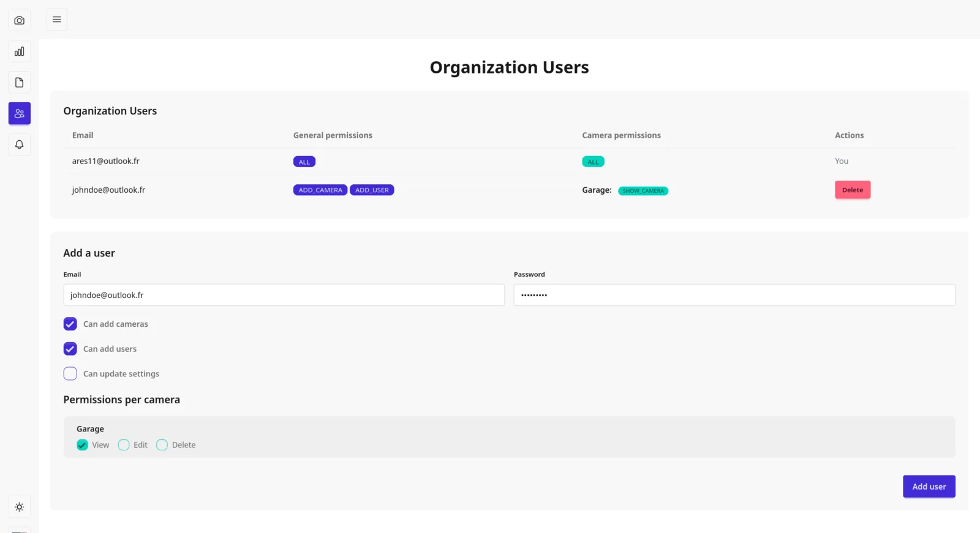Uncheck Garage View permission
This screenshot has height=533, width=980.
pos(82,445)
